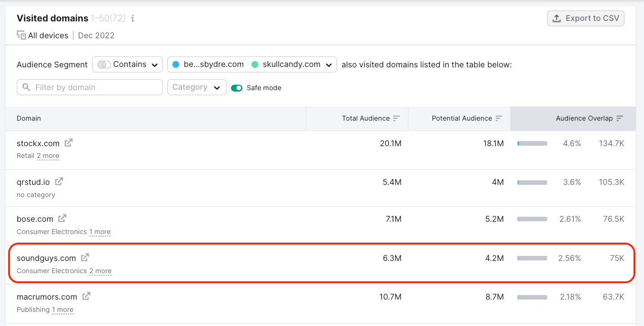Viewport: 644px width, 326px height.
Task: Click Export to CSV button
Action: [586, 19]
